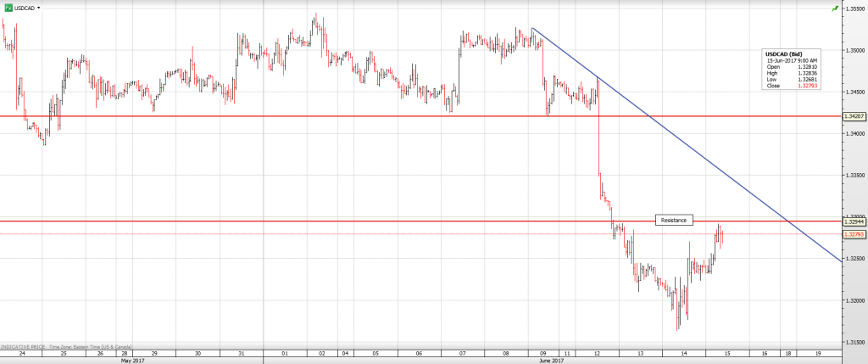Click the 1.32000 label on price axis

click(854, 300)
